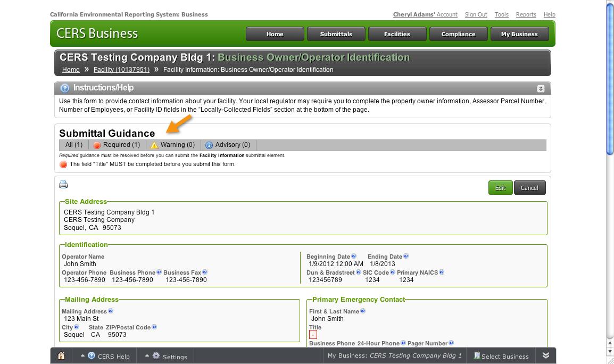Click the Dun & Bradstreet value '123456789'
This screenshot has height=364, width=614.
coord(326,280)
